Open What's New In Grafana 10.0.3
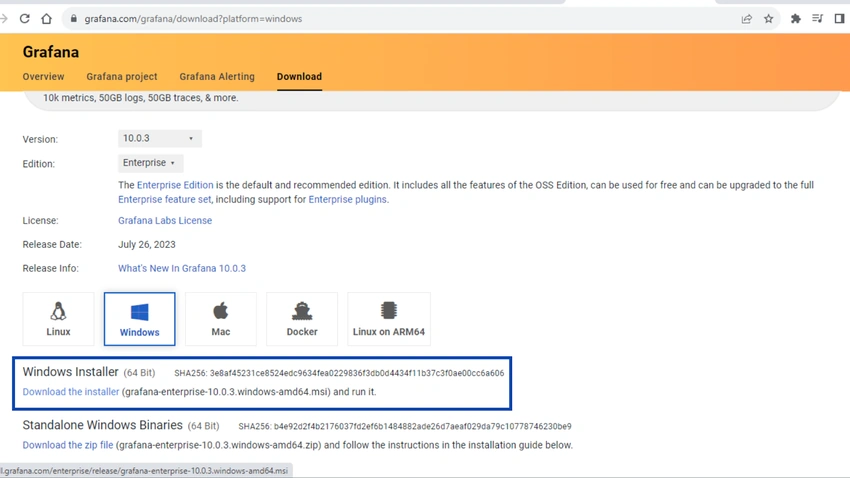Image resolution: width=850 pixels, height=478 pixels. [x=182, y=268]
